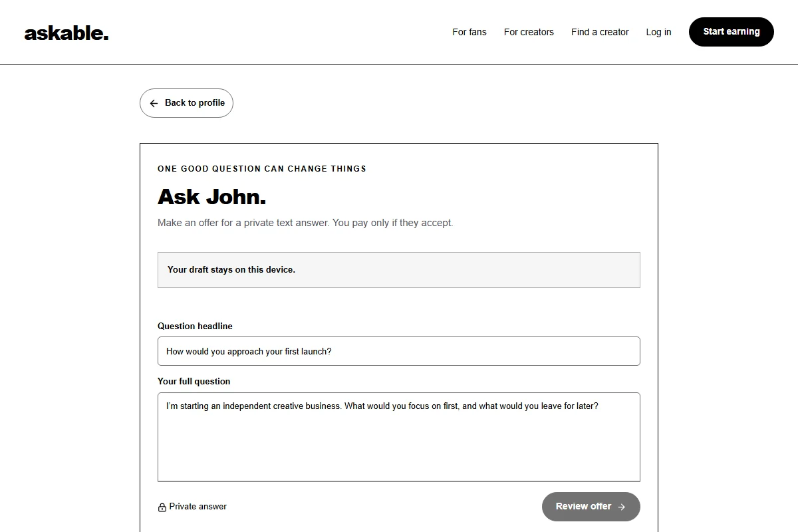Screen dimensions: 798x532
Task: Open the For creators menu item
Action: point(529,32)
